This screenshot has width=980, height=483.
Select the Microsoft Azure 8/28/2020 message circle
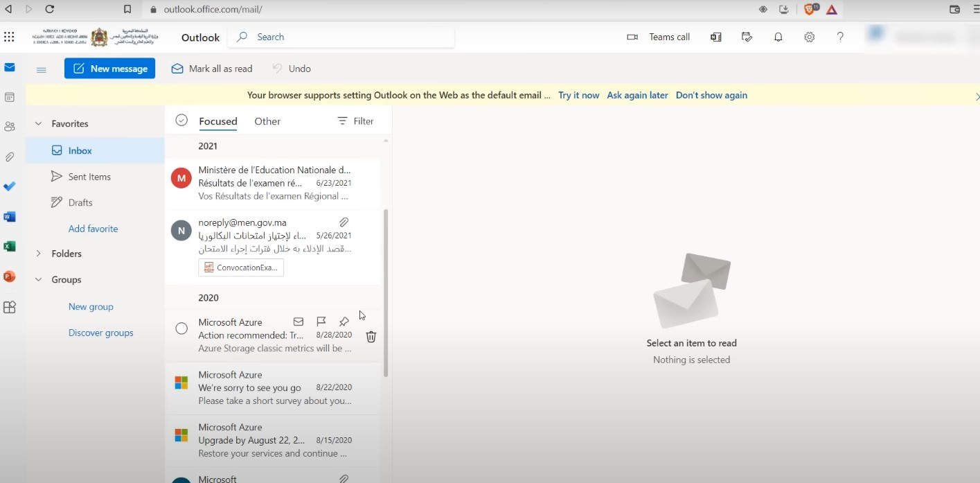181,328
